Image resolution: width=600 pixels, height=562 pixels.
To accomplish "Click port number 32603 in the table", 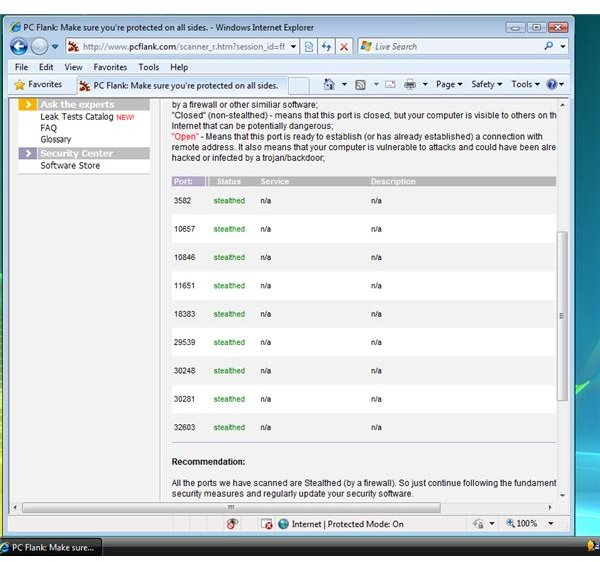I will 184,427.
